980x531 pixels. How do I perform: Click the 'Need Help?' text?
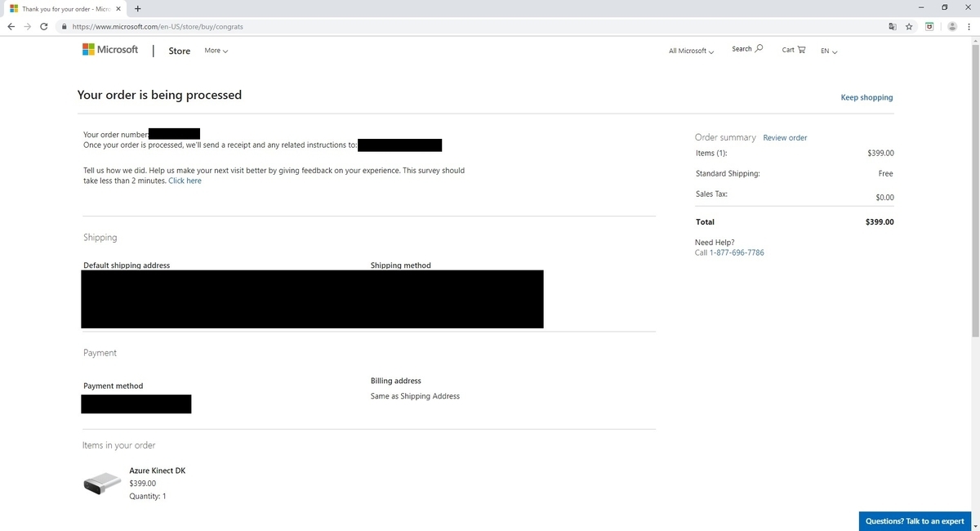coord(715,243)
